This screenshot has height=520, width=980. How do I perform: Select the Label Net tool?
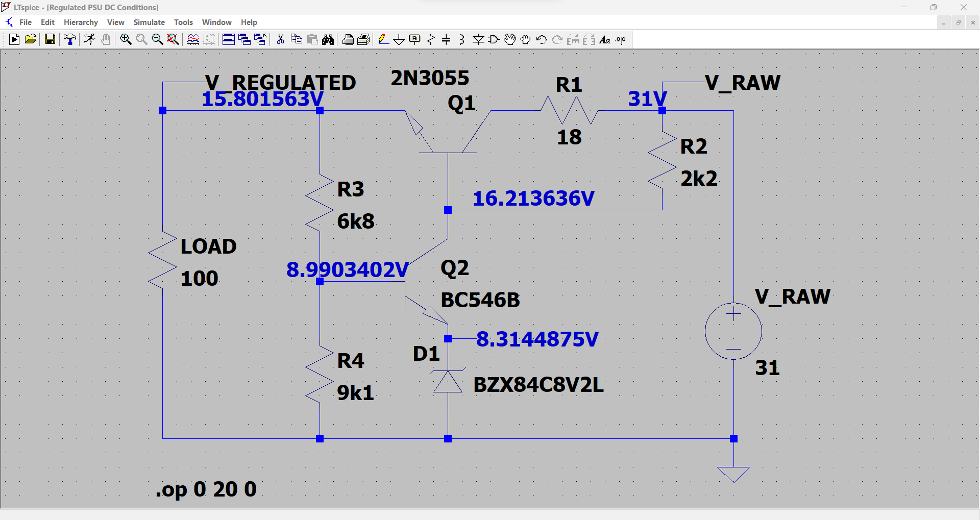[415, 39]
